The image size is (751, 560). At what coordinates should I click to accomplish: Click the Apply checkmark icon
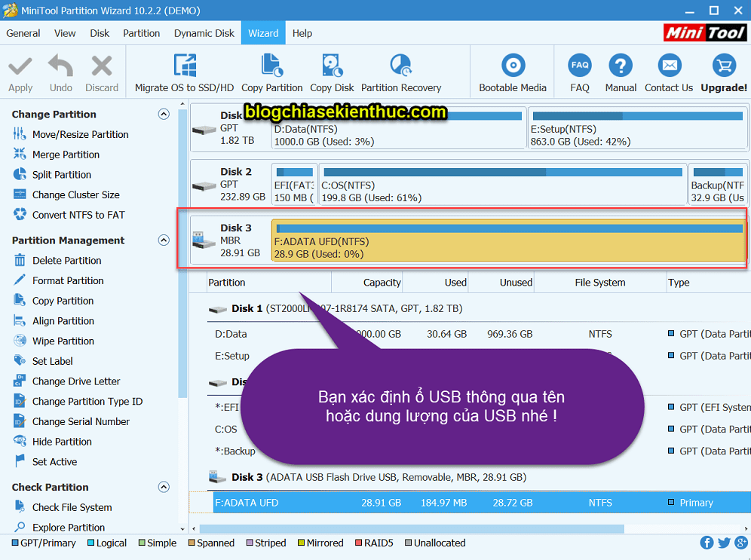tap(20, 66)
